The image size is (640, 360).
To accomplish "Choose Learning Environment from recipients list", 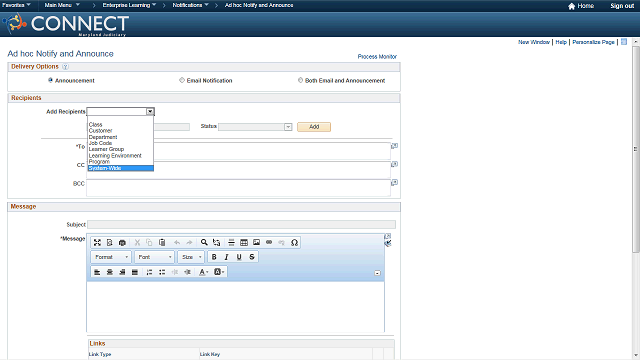I will click(115, 156).
